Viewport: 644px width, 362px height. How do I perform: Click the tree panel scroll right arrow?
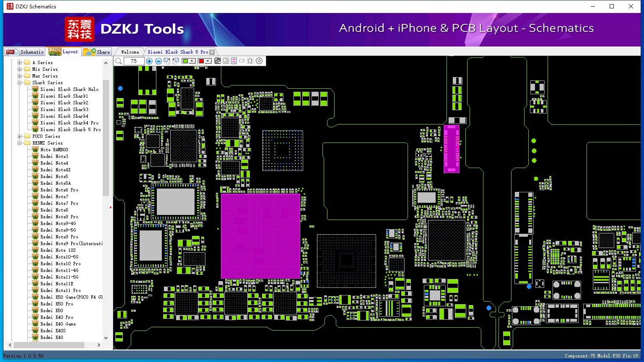tap(99, 345)
